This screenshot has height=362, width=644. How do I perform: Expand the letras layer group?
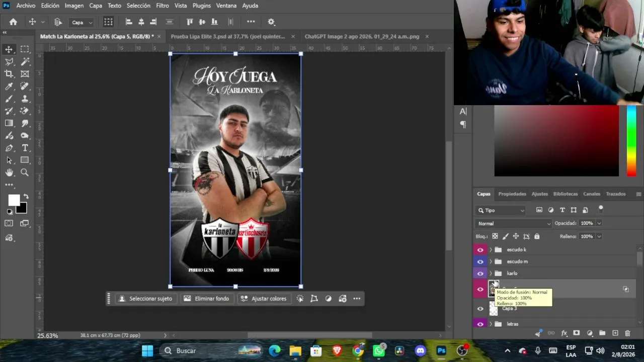click(491, 324)
